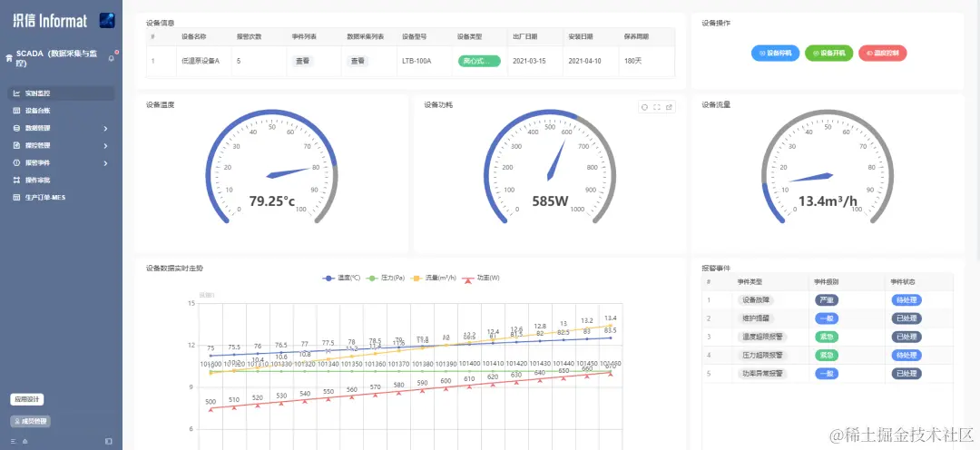Click the document icon beside 摆控管理
The height and width of the screenshot is (450, 980).
point(17,146)
